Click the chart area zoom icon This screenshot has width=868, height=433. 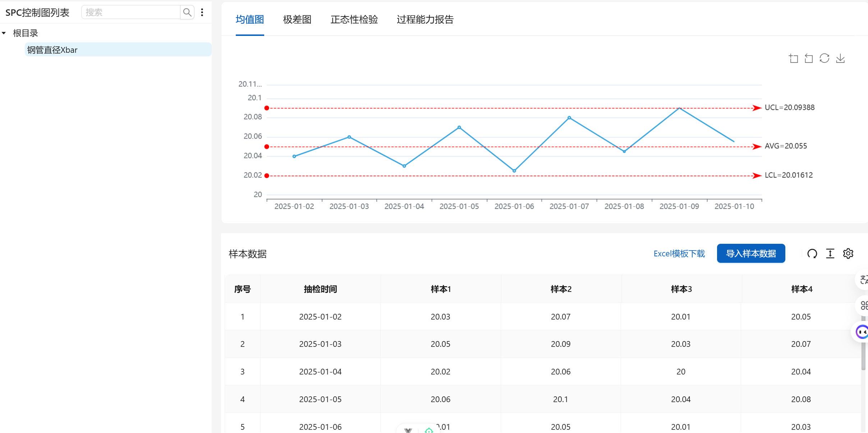click(793, 59)
